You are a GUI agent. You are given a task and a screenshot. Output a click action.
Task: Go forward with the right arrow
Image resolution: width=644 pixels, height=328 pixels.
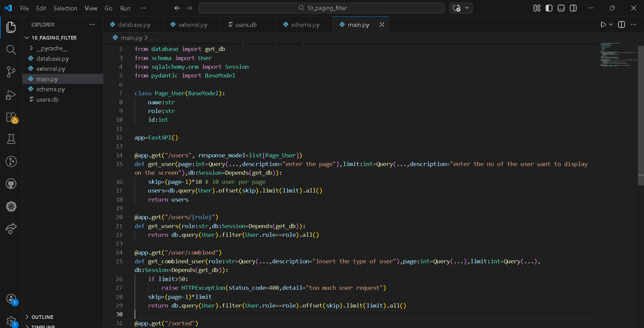point(189,8)
